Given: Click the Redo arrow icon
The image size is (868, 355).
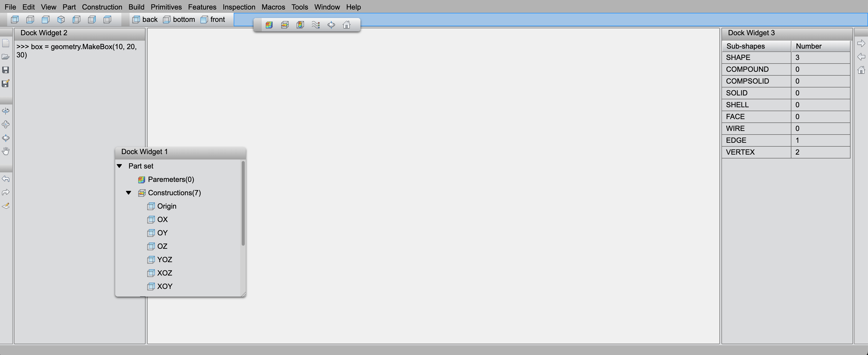Looking at the screenshot, I should pyautogui.click(x=6, y=192).
